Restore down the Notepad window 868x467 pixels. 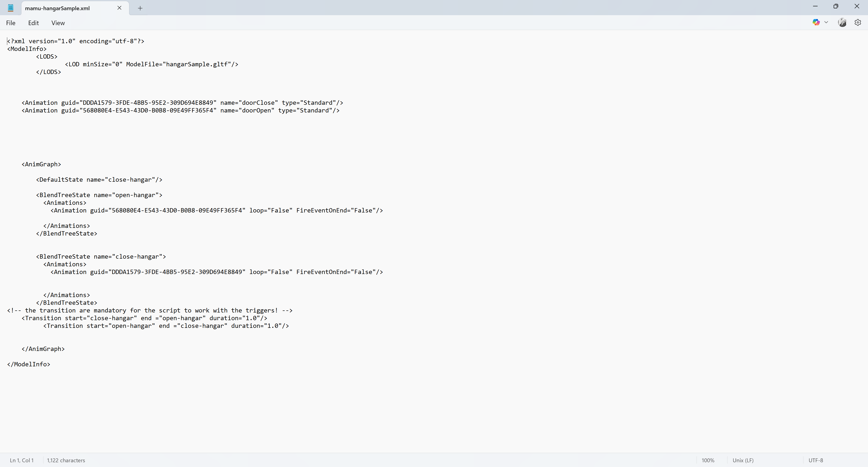click(836, 6)
